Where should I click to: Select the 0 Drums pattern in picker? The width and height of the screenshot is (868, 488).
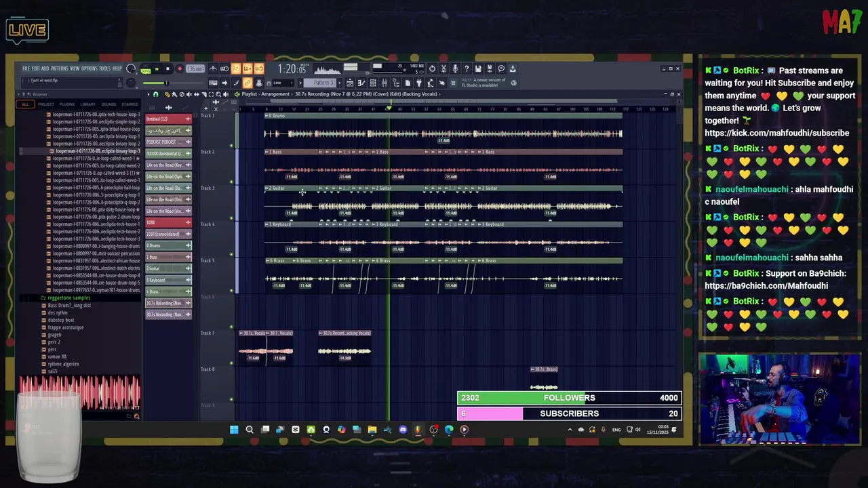169,245
